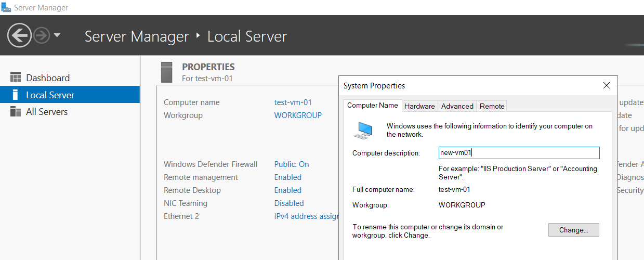Screen dimensions: 644x260
Task: Click the Server Manager breadcrumb text
Action: (x=137, y=36)
